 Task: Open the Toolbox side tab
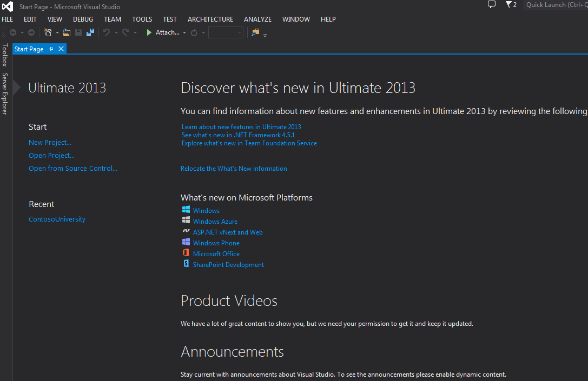[5, 55]
